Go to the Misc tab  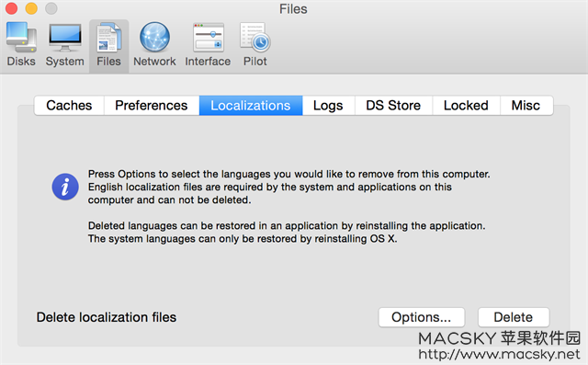point(526,106)
